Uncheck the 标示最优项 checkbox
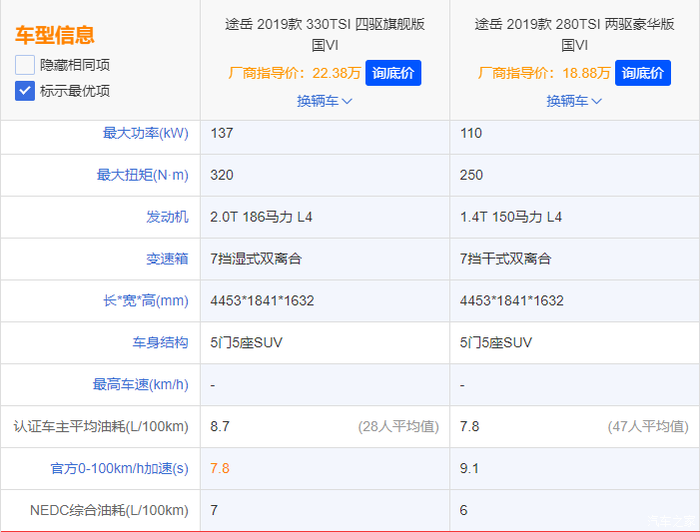Screen dimensions: 700x532 coord(25,91)
